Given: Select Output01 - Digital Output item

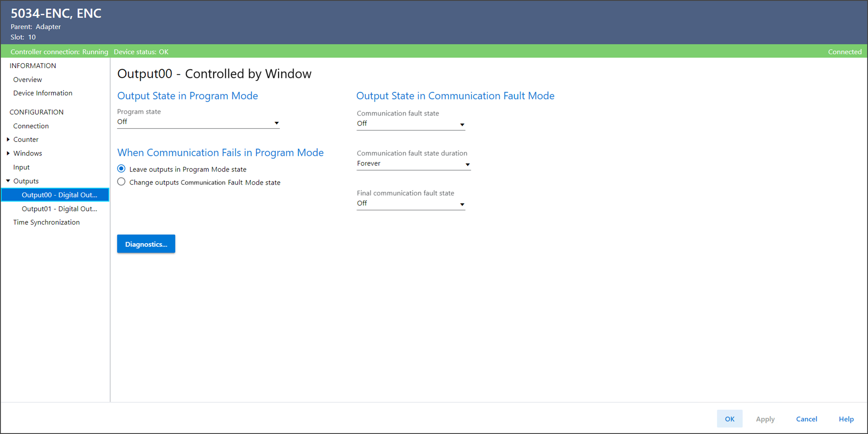Looking at the screenshot, I should click(x=59, y=209).
